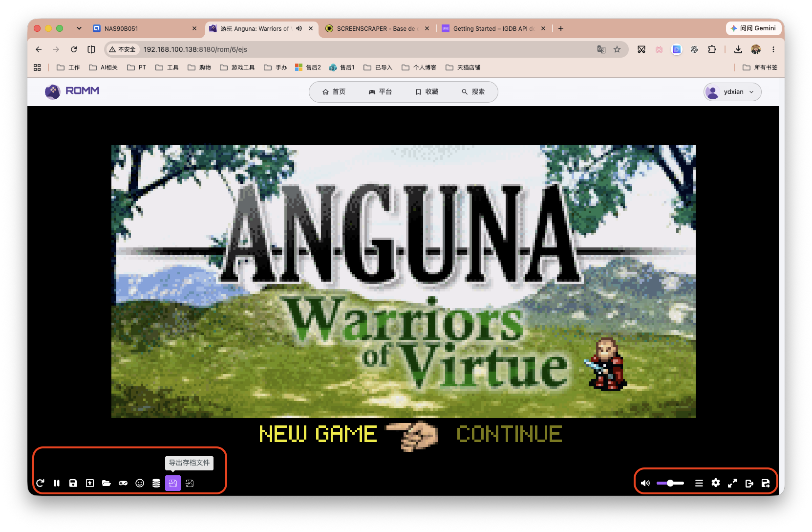Image resolution: width=812 pixels, height=532 pixels.
Task: Open the apps grid in bookmarks bar
Action: click(37, 67)
